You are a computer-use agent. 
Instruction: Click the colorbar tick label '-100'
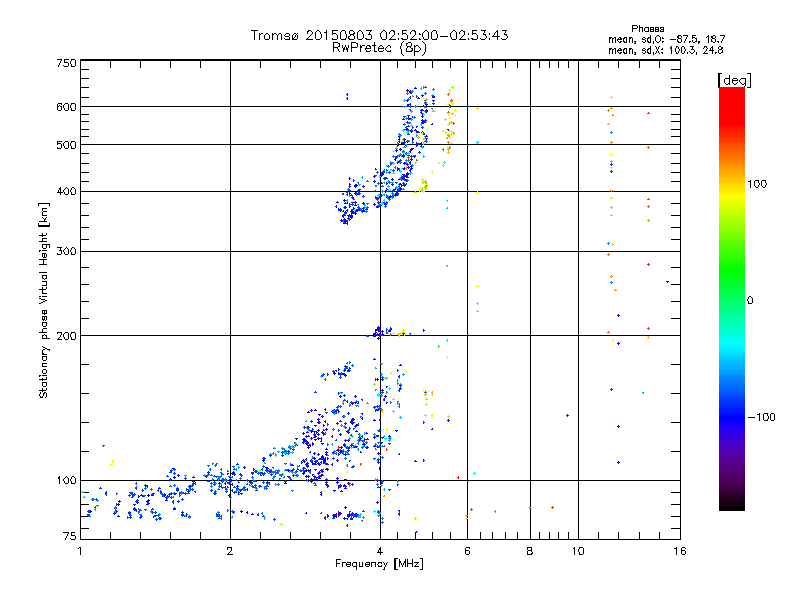(x=761, y=417)
